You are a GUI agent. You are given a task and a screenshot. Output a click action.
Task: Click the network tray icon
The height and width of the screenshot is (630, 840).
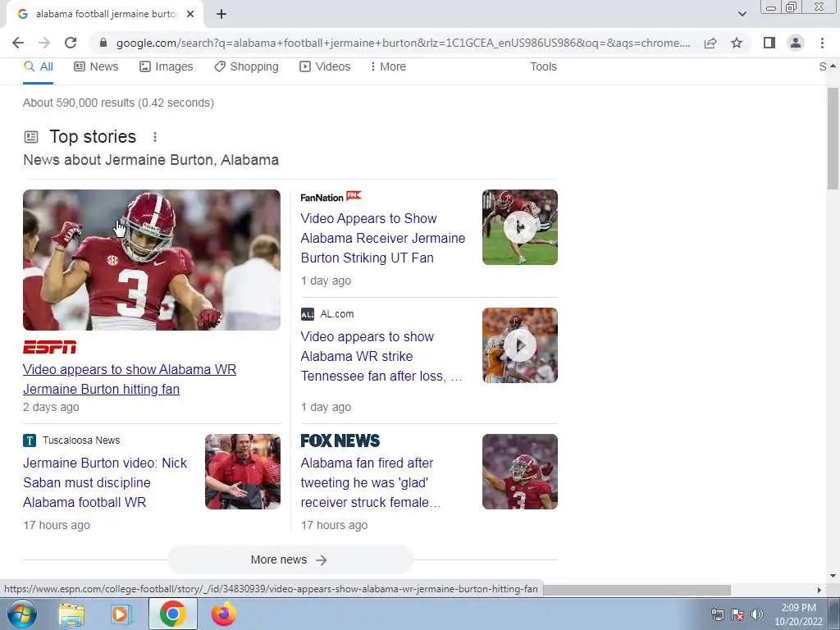tap(717, 614)
